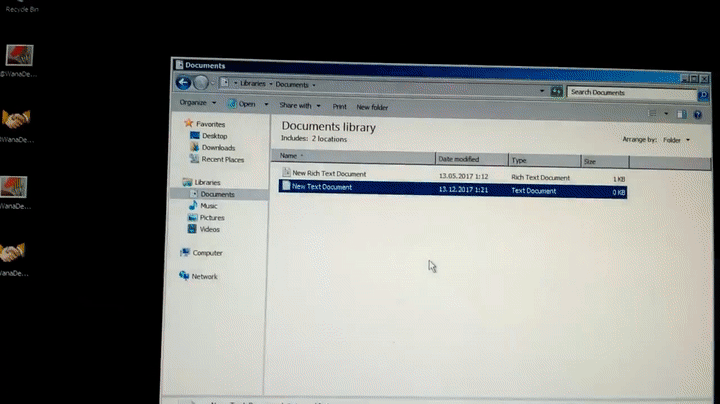Image resolution: width=720 pixels, height=404 pixels.
Task: Select the New Rich Text Document row
Action: click(453, 176)
